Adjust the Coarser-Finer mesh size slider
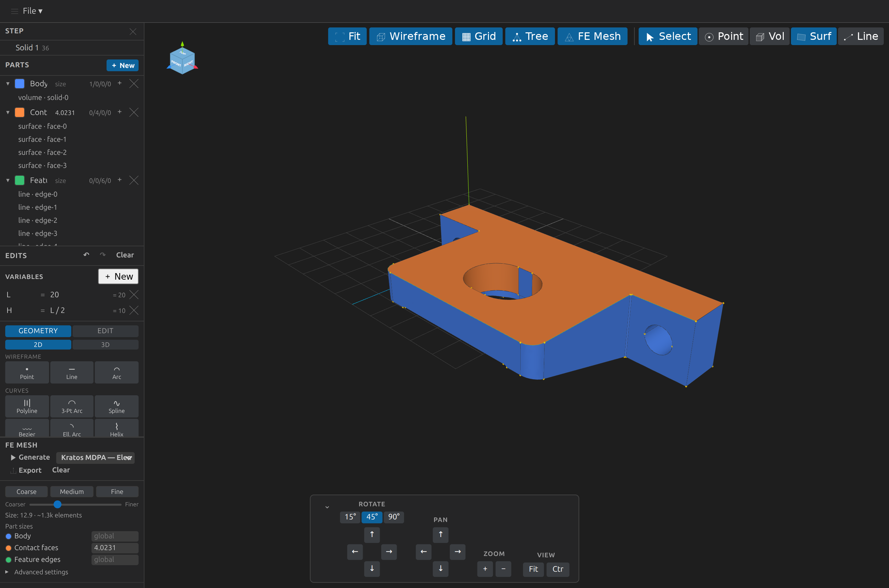889x588 pixels. pyautogui.click(x=75, y=505)
